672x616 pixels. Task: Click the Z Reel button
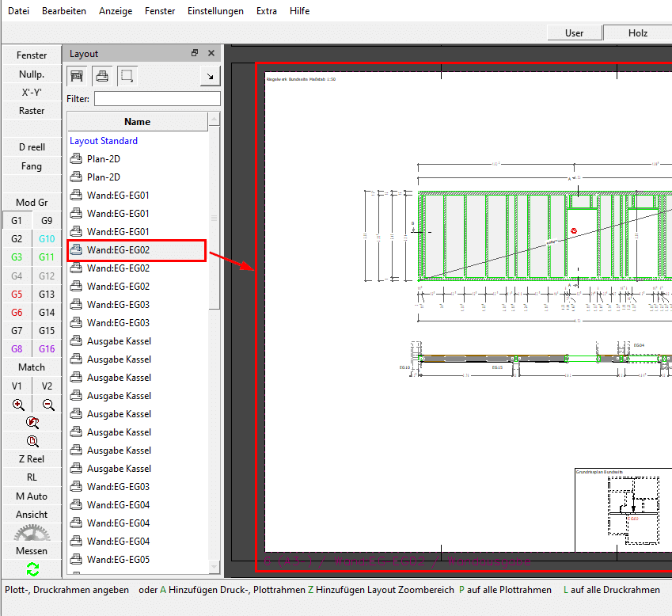pos(32,459)
